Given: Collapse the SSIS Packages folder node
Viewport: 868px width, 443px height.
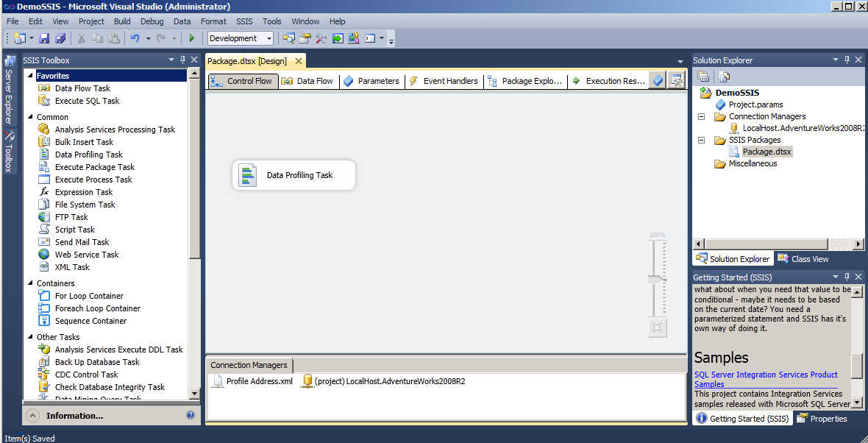Looking at the screenshot, I should pyautogui.click(x=701, y=140).
